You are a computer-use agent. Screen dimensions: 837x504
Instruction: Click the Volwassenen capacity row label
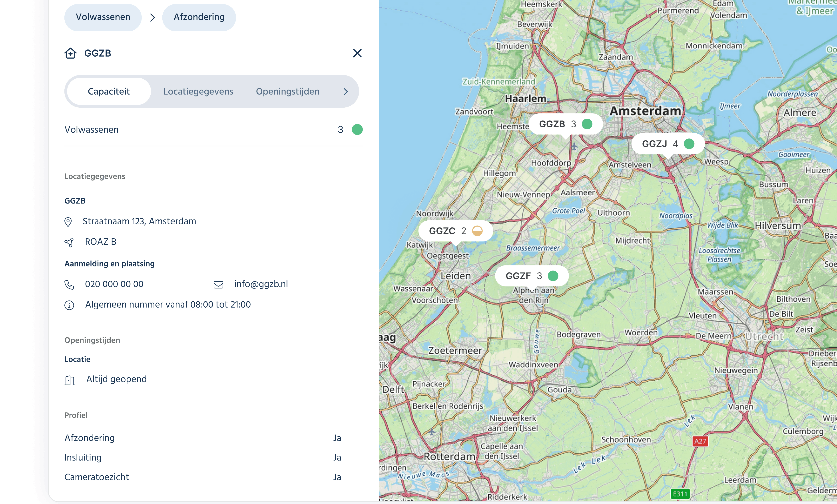point(91,130)
